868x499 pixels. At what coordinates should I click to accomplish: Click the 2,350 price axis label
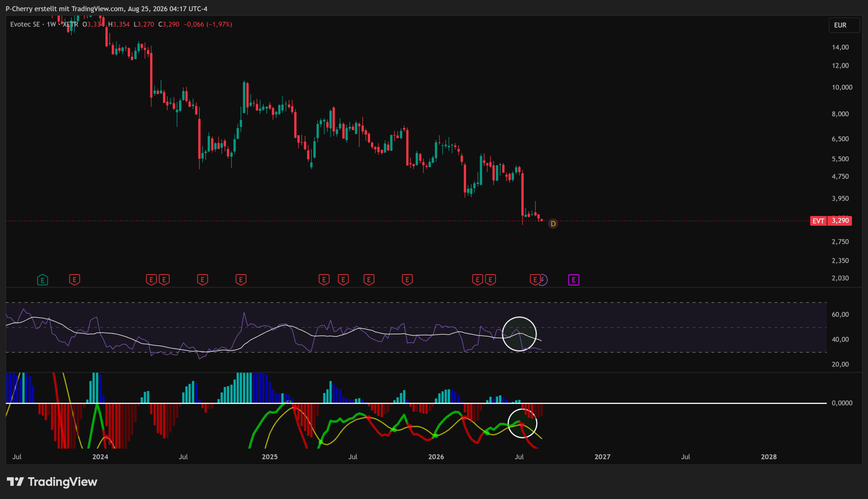841,260
